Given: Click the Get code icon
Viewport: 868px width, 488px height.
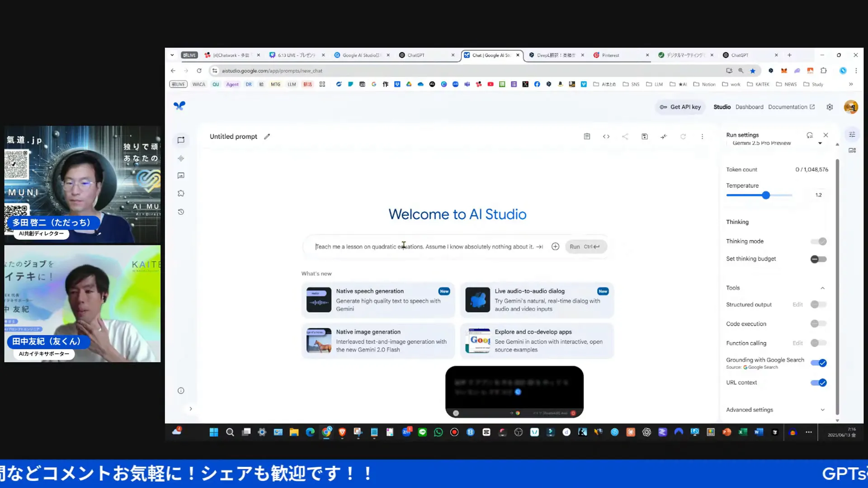Looking at the screenshot, I should [606, 136].
